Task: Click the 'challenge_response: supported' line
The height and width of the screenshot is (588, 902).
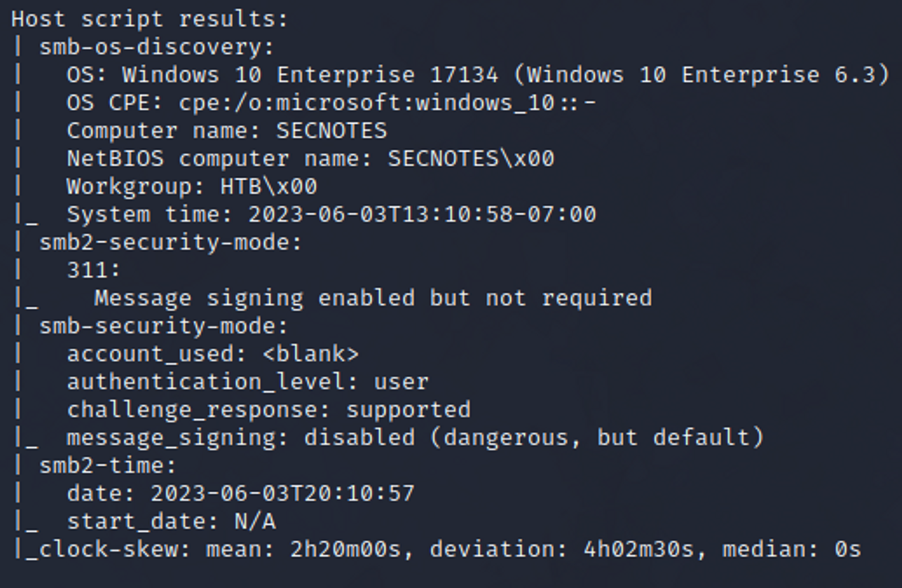Action: [269, 410]
